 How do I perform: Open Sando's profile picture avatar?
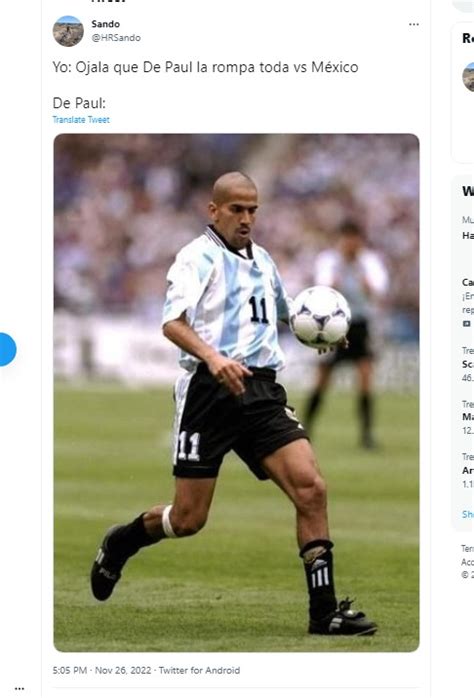pos(68,31)
